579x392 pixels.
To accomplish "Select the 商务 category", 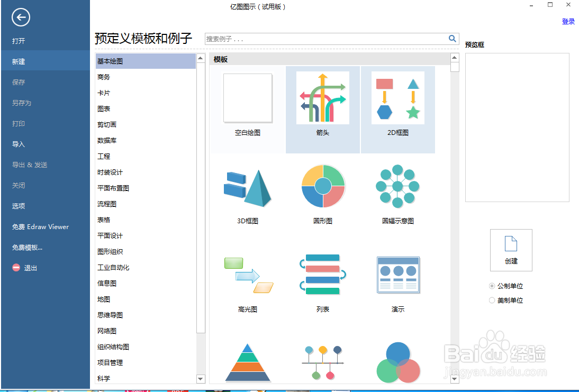I will [x=146, y=77].
